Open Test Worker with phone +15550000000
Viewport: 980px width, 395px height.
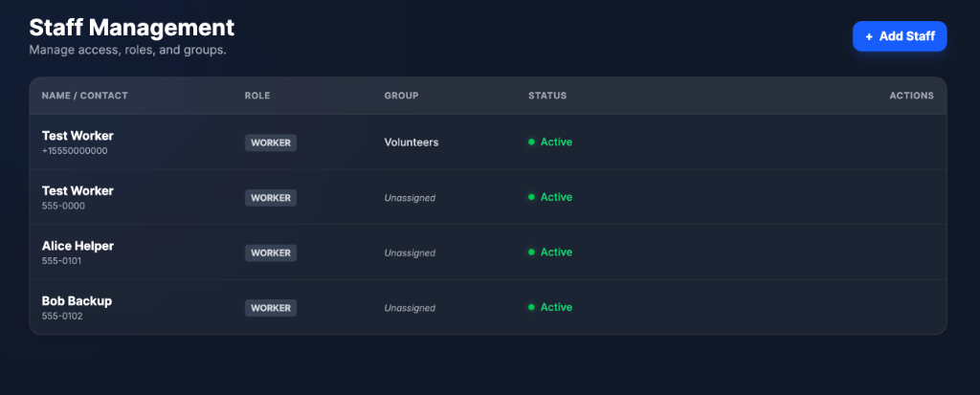[x=78, y=136]
